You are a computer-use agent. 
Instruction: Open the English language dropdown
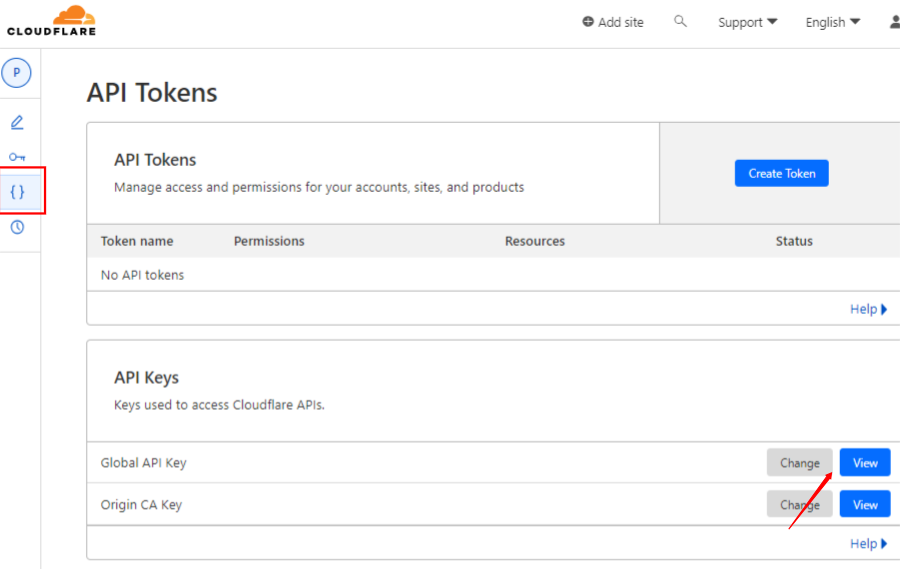tap(833, 22)
